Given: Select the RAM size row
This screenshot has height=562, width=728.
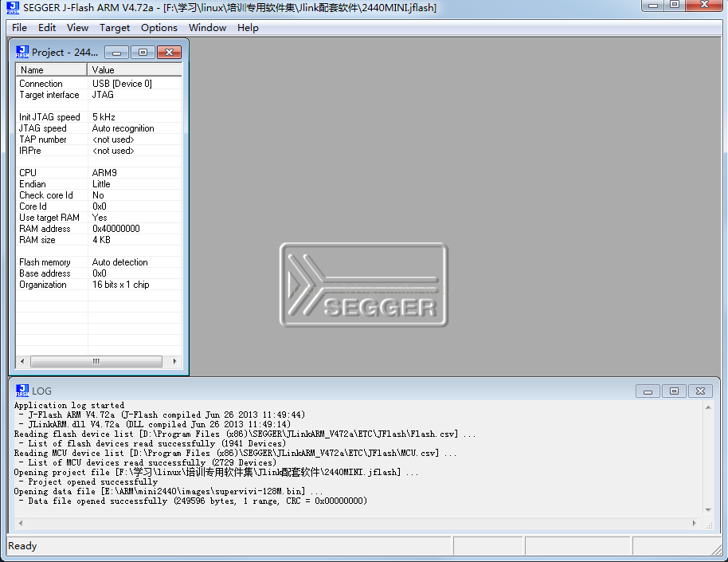Looking at the screenshot, I should click(x=99, y=240).
